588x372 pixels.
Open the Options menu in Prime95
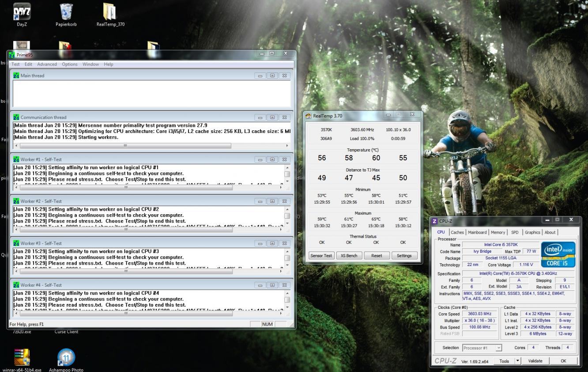click(69, 64)
